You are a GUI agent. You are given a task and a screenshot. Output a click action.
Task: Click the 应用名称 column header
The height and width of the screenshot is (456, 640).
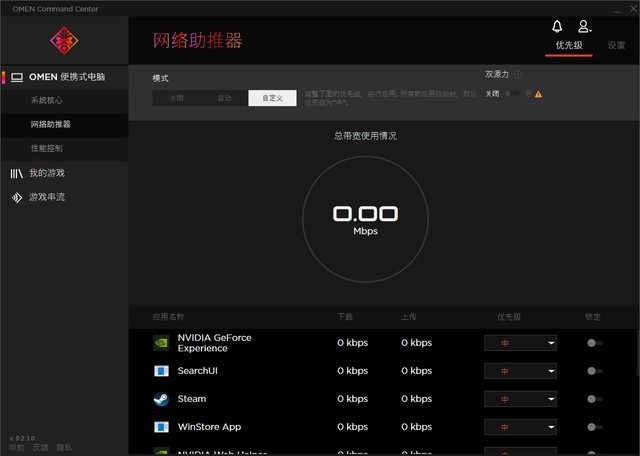pyautogui.click(x=169, y=317)
